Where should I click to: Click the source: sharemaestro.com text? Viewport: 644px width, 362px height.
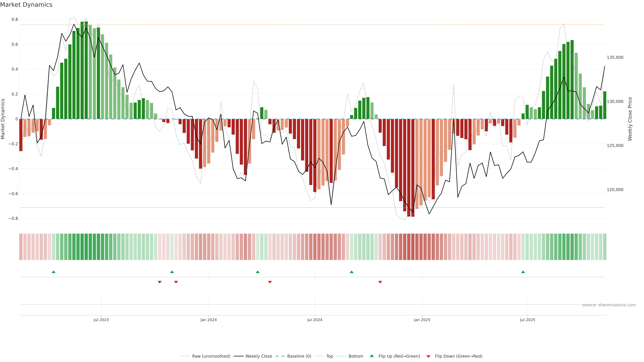click(x=609, y=305)
